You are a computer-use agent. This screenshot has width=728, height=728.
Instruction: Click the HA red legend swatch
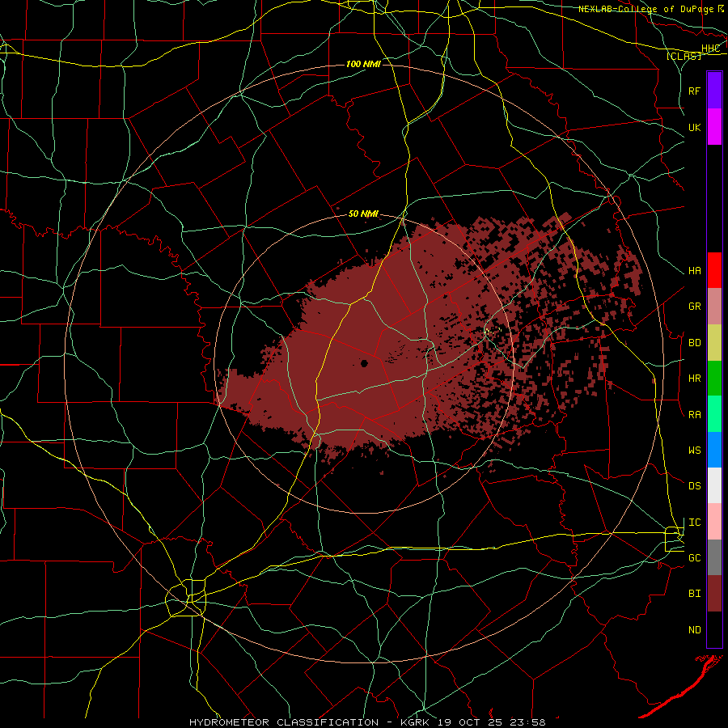pyautogui.click(x=714, y=270)
